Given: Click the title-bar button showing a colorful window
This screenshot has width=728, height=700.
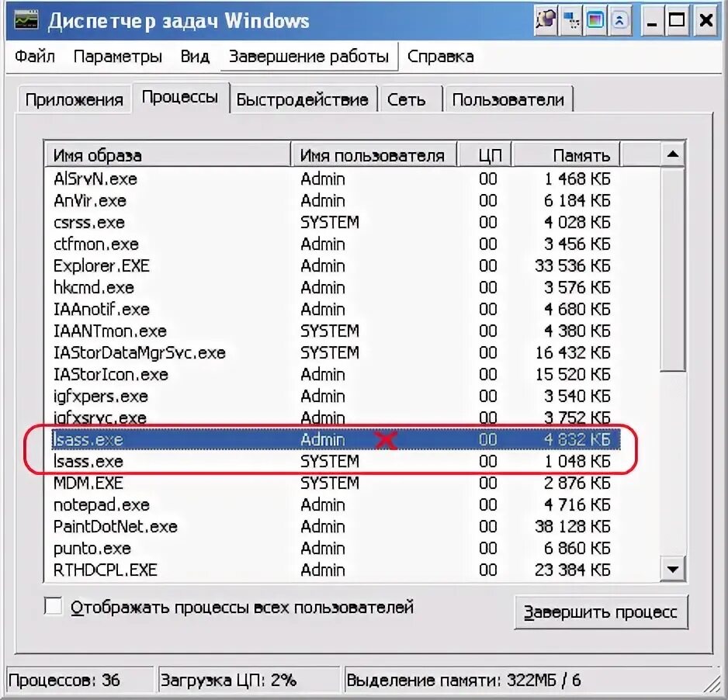Looking at the screenshot, I should tap(595, 20).
